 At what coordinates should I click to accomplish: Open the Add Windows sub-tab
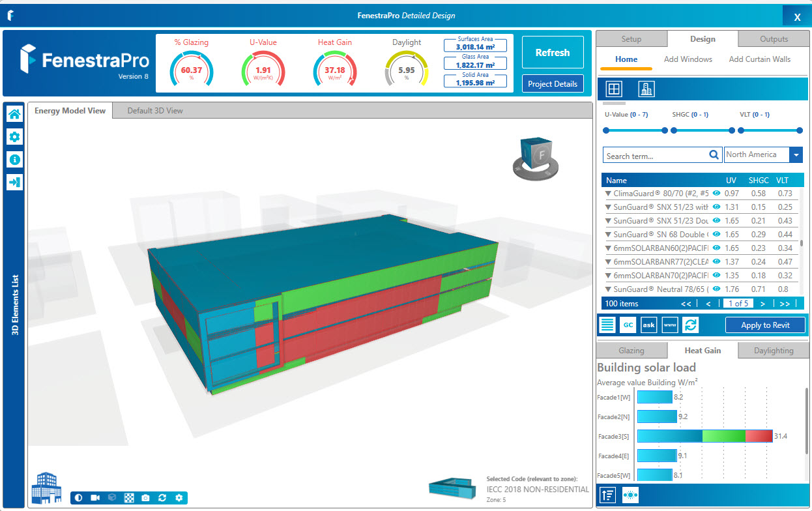click(688, 59)
